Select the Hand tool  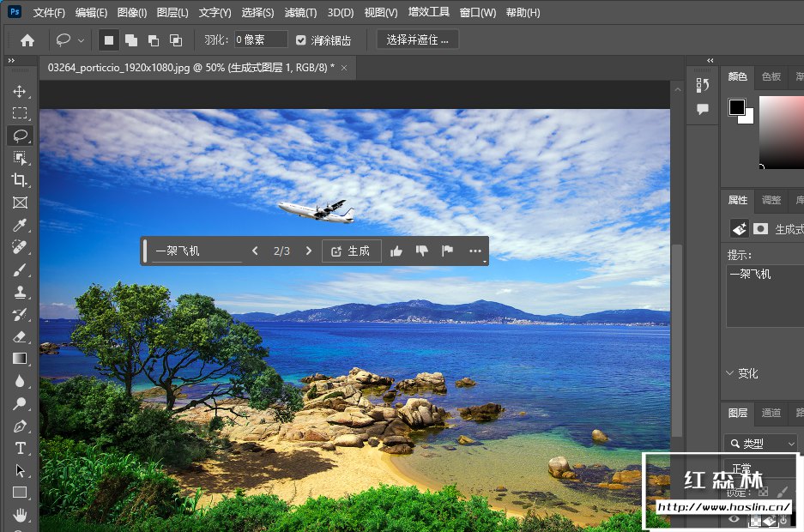(x=20, y=515)
